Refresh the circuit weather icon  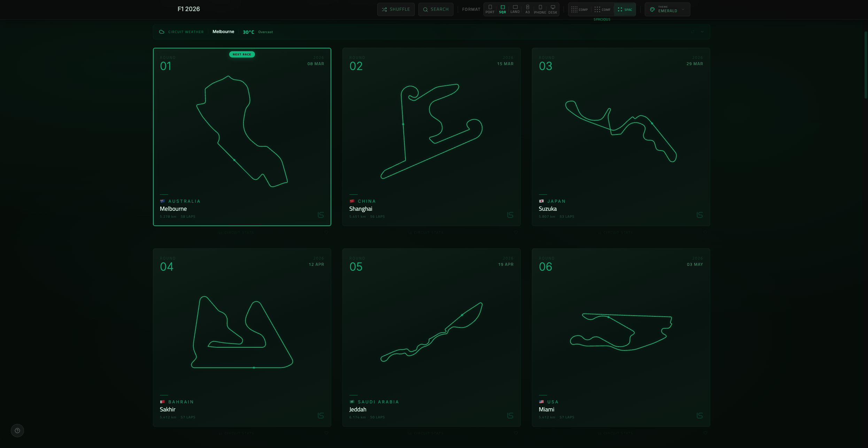(693, 32)
